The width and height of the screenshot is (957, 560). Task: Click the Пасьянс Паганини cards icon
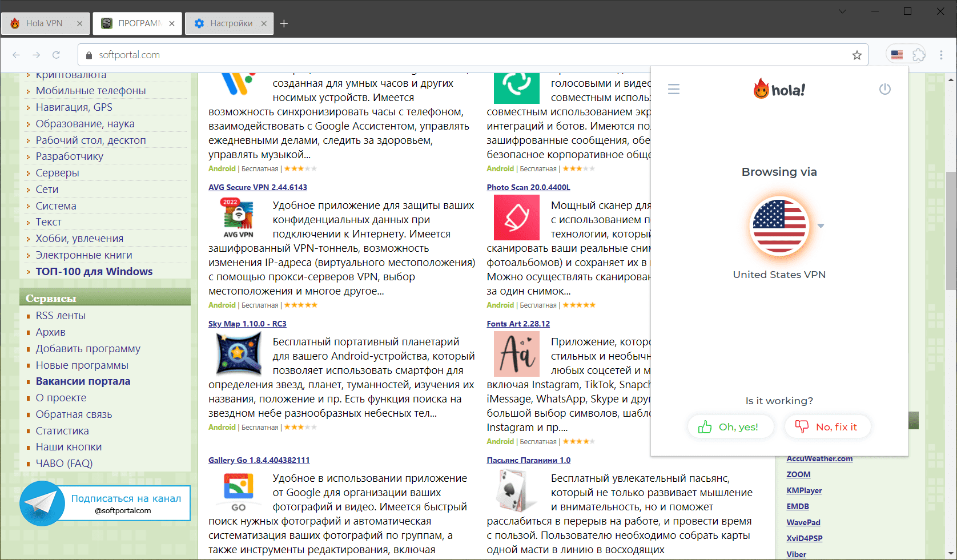(517, 490)
